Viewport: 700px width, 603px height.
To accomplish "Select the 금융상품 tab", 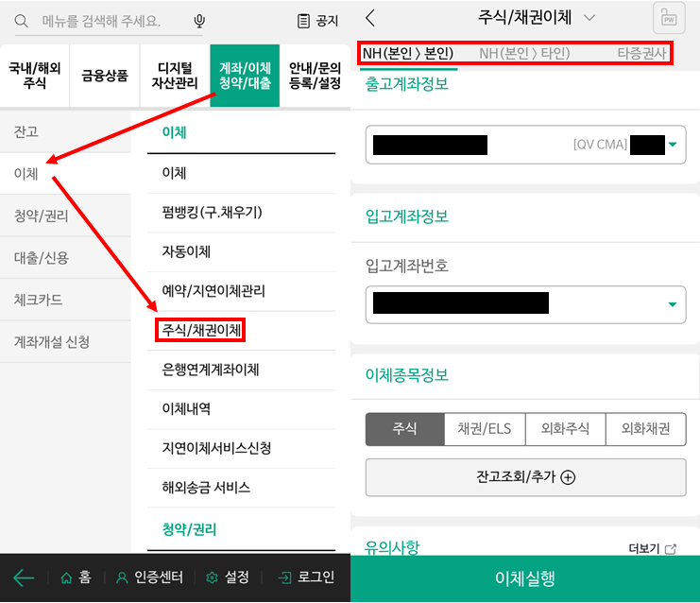I will (105, 76).
